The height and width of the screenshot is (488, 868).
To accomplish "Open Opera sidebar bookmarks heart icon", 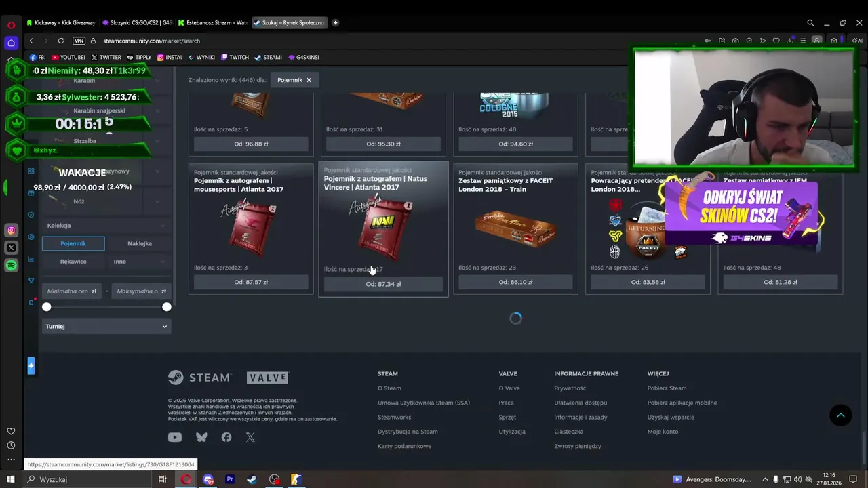I will tap(11, 431).
